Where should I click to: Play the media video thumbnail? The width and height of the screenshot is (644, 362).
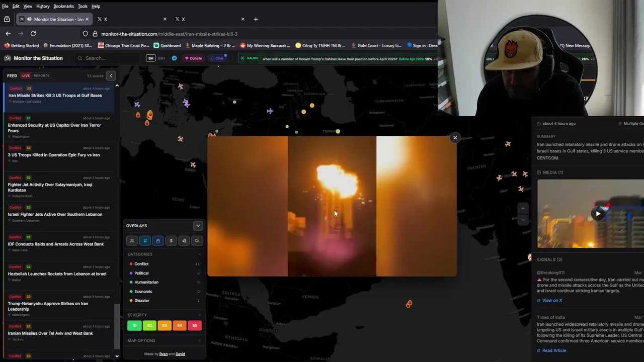(x=598, y=214)
